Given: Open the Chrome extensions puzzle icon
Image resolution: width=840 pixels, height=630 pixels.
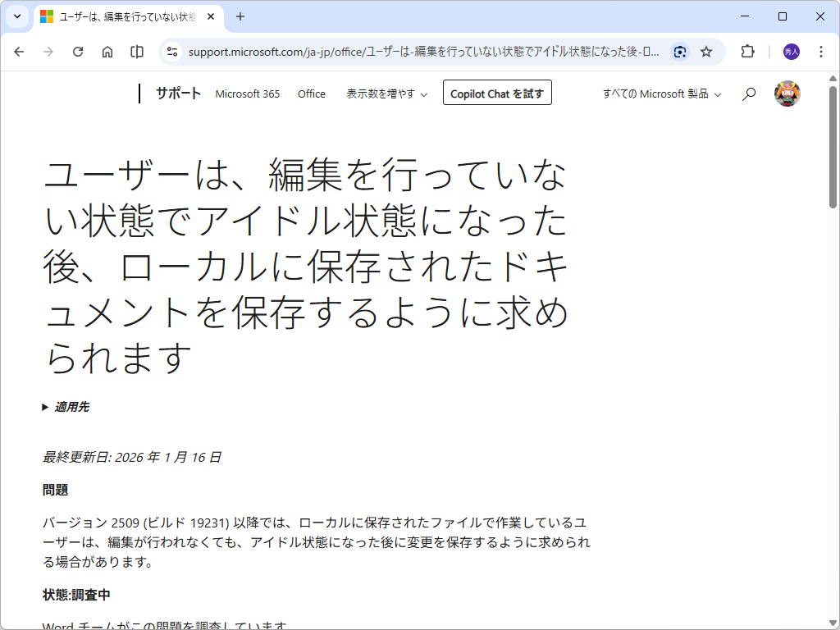Looking at the screenshot, I should (747, 52).
